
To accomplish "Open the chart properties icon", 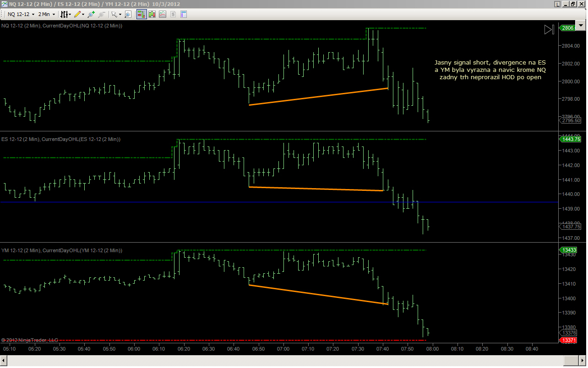I will pyautogui.click(x=184, y=14).
